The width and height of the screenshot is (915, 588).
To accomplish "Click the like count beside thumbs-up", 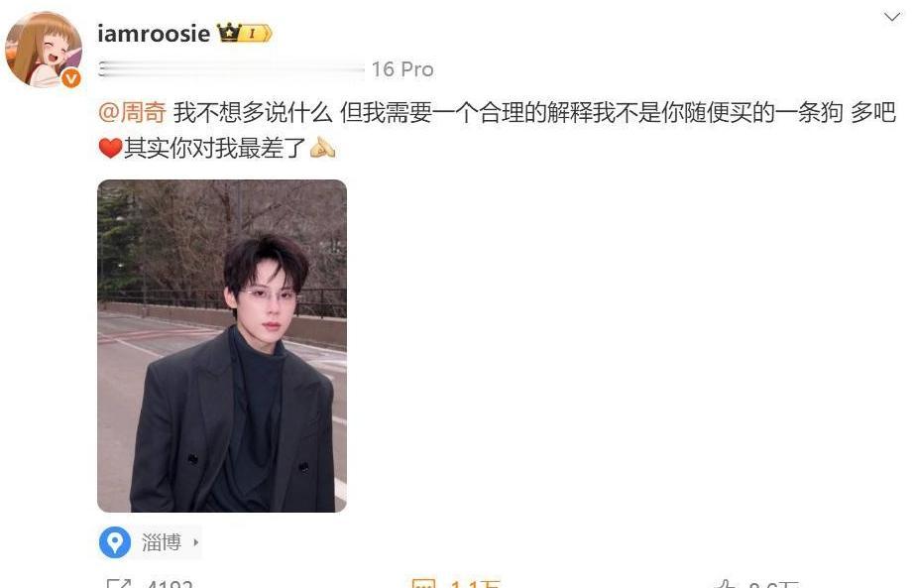I will click(773, 583).
